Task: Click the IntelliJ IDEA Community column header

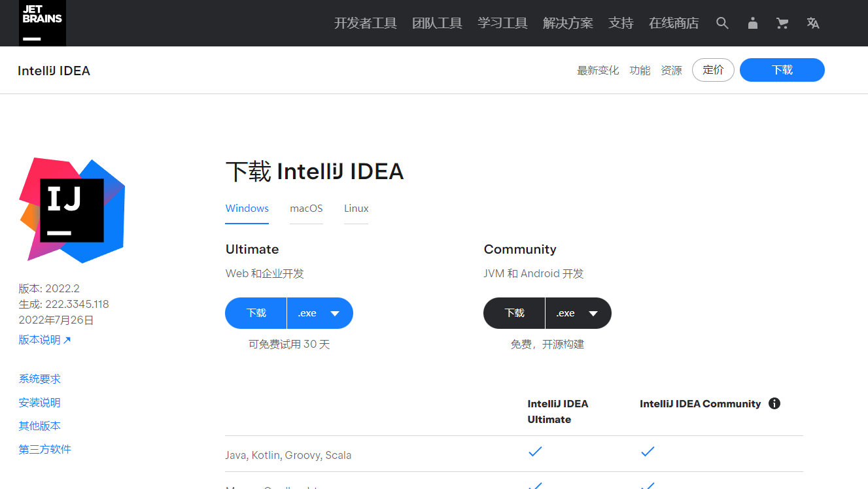Action: [701, 403]
